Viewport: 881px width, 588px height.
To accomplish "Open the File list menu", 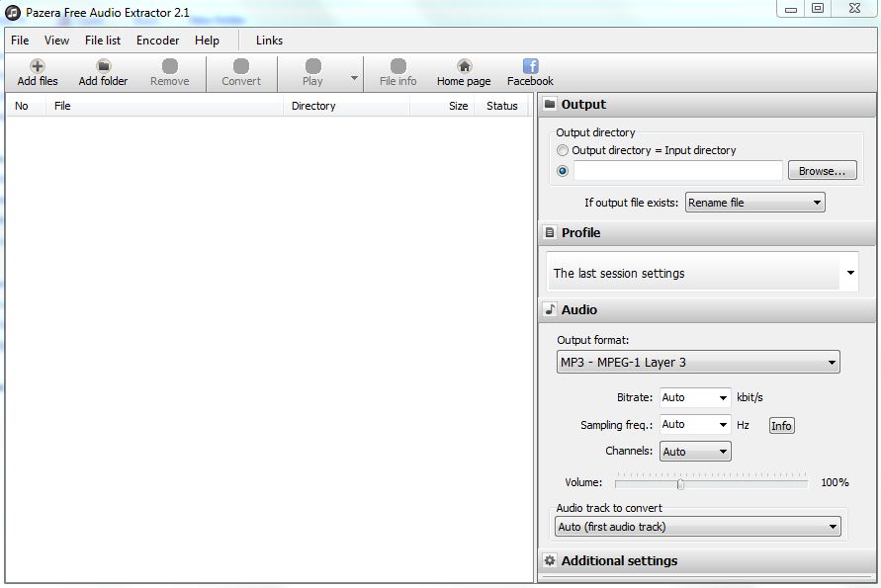I will pos(102,41).
